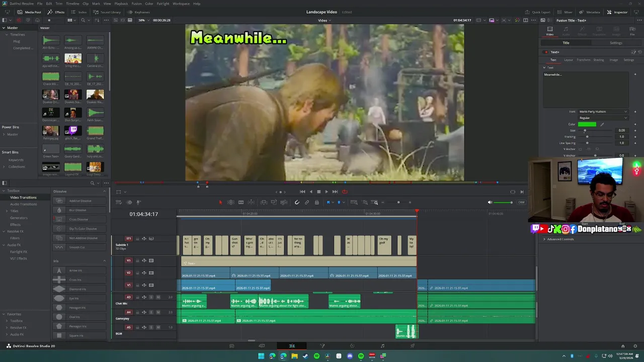Jump to the first frame
This screenshot has width=644, height=362.
(302, 192)
